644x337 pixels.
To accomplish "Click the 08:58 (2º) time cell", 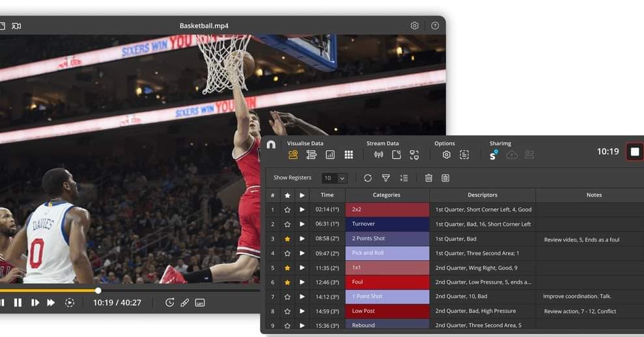I will (x=328, y=239).
